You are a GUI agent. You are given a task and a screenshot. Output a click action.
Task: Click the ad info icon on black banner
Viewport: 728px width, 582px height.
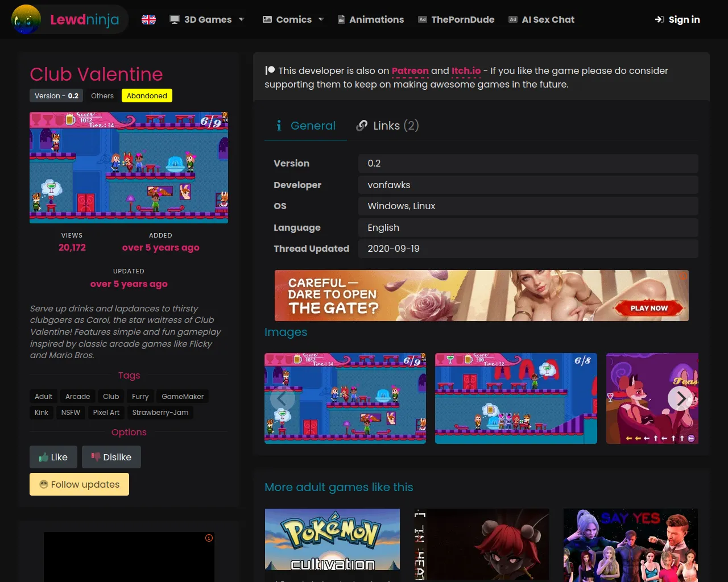click(209, 538)
